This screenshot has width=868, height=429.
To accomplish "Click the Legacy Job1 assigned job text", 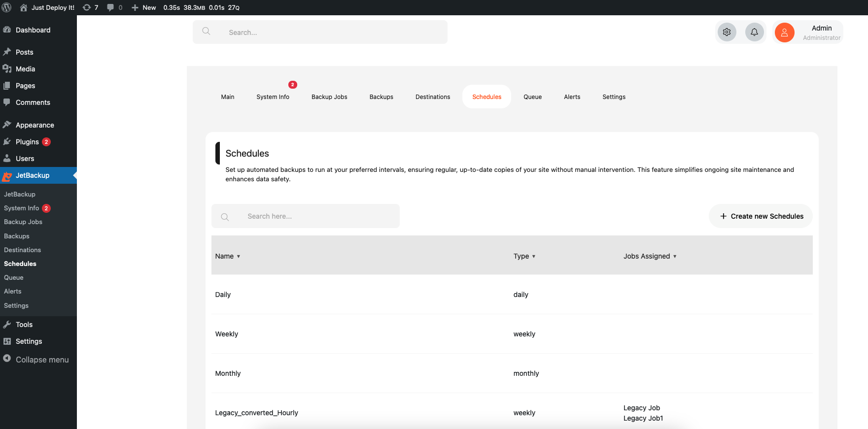I will click(x=643, y=418).
